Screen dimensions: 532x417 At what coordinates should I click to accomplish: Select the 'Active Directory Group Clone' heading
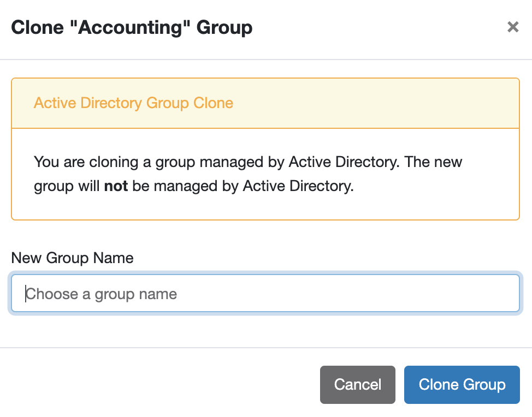[x=133, y=103]
